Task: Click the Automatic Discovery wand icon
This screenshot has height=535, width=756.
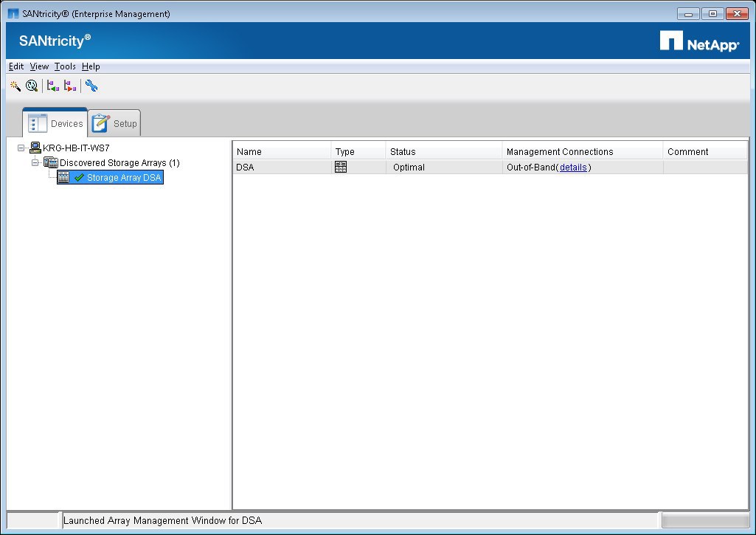Action: coord(15,86)
